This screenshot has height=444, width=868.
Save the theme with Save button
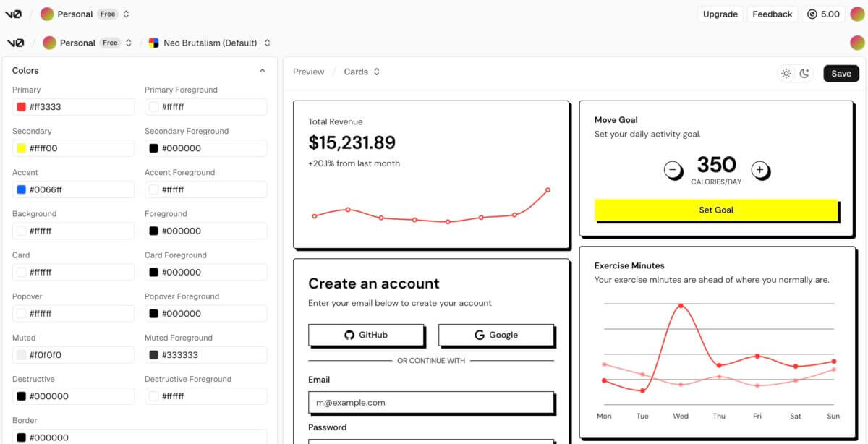(x=841, y=73)
